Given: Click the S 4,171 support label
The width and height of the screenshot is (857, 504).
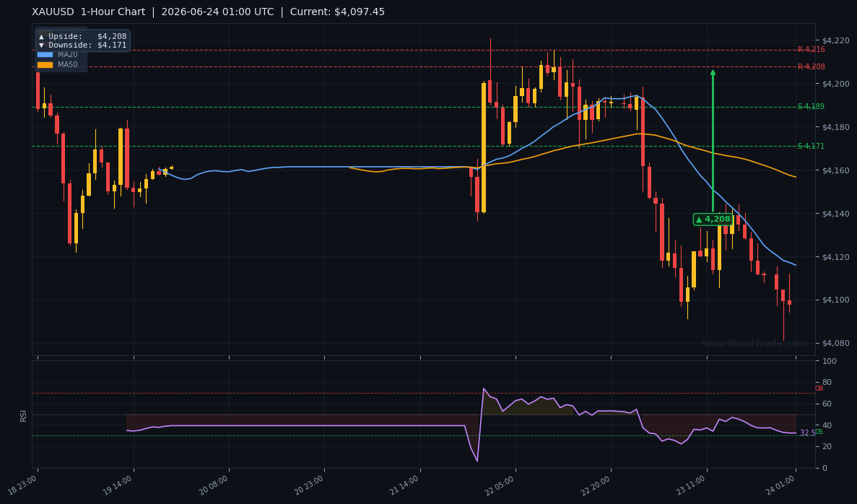Looking at the screenshot, I should pos(811,146).
